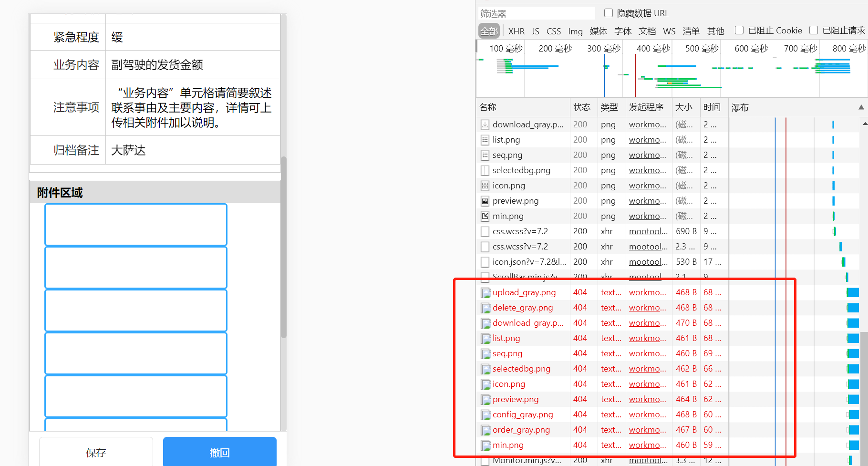
Task: Select the upload_gray.png request name
Action: 524,292
